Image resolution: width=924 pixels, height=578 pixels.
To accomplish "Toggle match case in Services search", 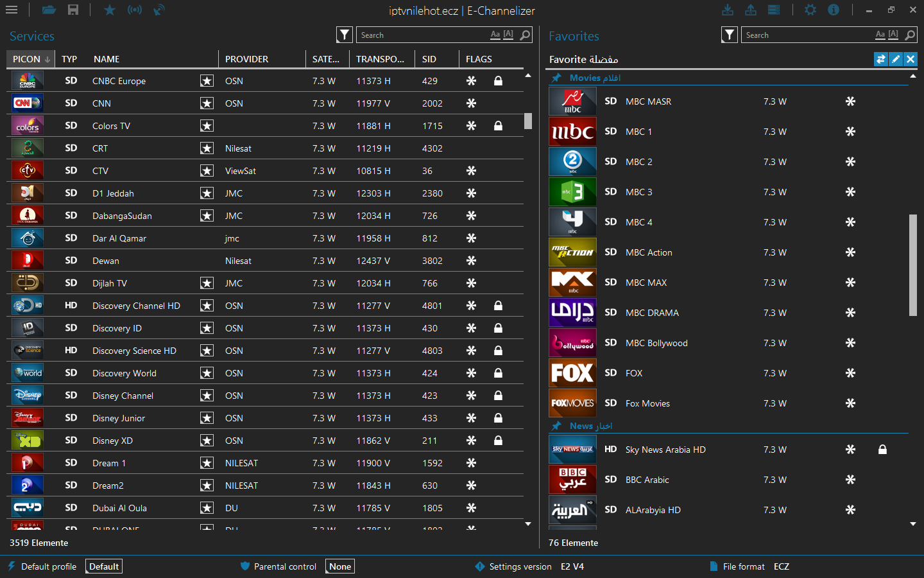I will (495, 35).
